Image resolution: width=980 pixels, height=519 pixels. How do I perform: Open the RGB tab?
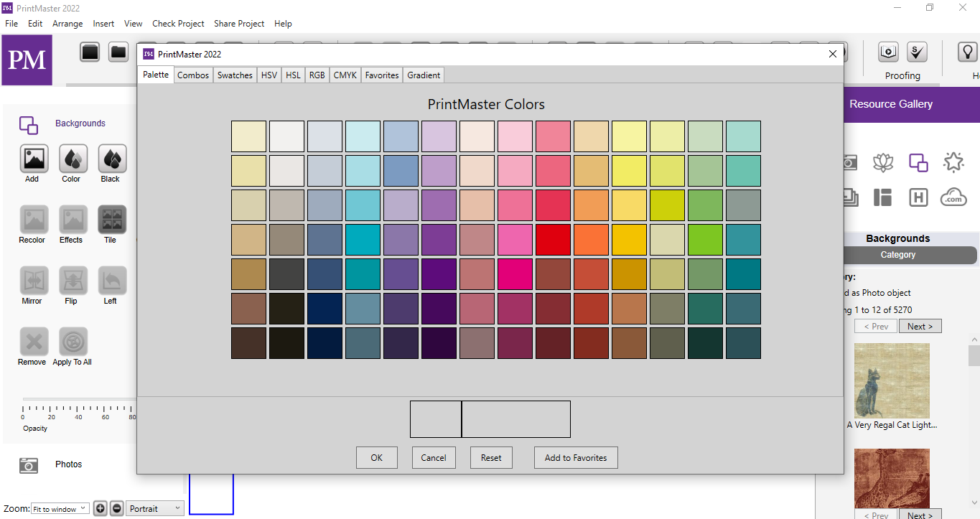pyautogui.click(x=317, y=75)
